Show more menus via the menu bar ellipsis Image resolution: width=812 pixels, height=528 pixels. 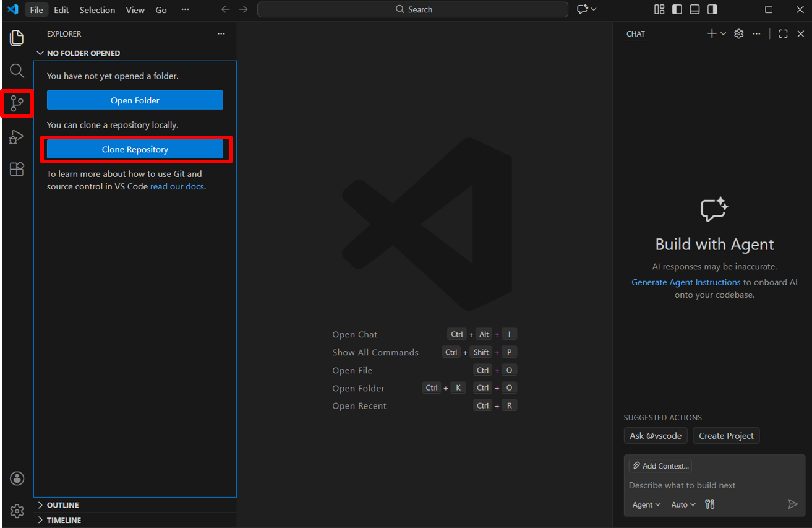pyautogui.click(x=186, y=10)
